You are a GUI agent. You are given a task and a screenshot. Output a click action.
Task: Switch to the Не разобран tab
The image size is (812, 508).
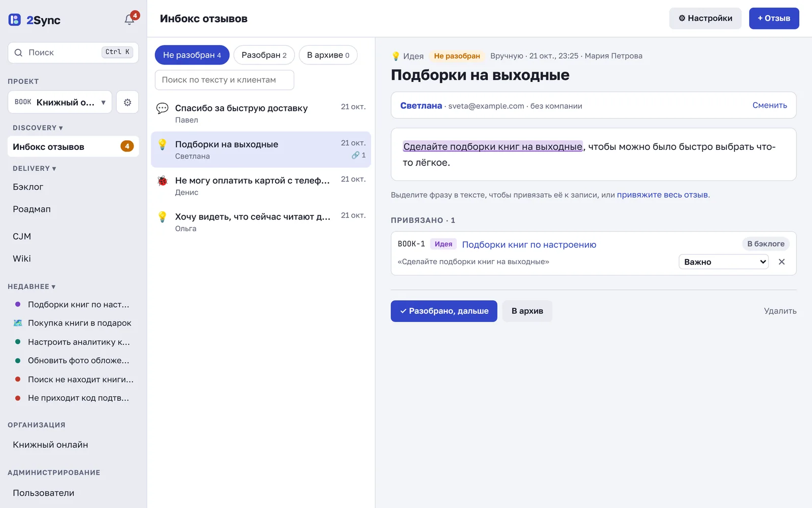click(192, 55)
